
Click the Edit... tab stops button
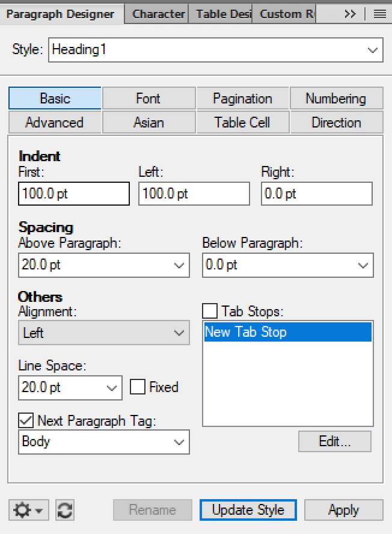coord(335,441)
